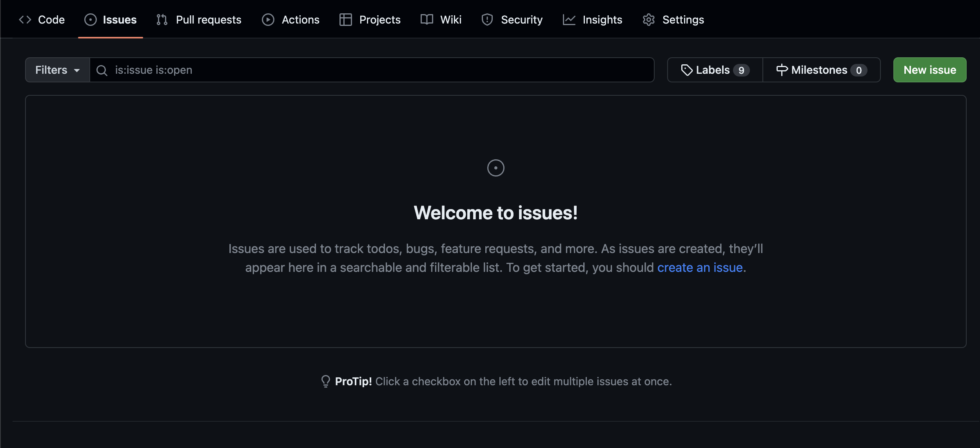Click inside the issue search field

[353, 70]
